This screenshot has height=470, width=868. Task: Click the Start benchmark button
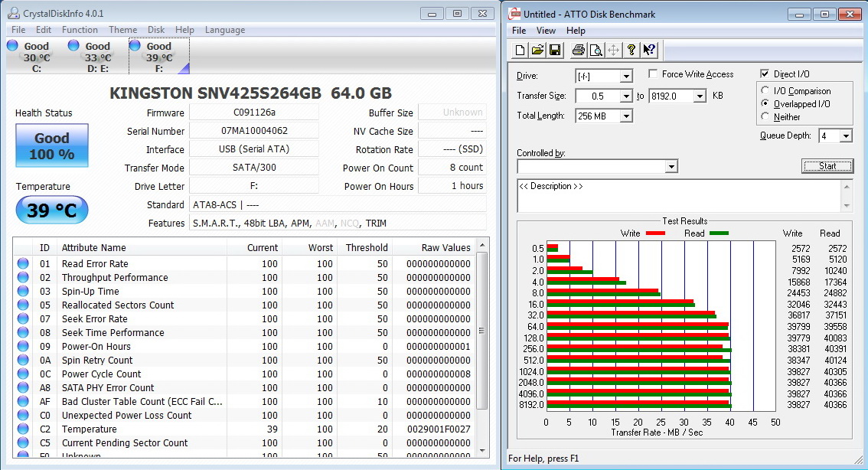[827, 166]
